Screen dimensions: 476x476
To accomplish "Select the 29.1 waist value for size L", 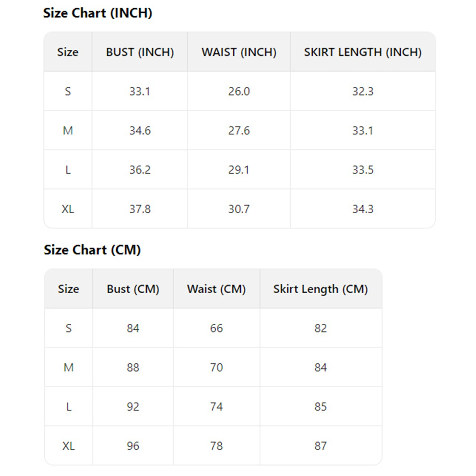I will point(239,170).
